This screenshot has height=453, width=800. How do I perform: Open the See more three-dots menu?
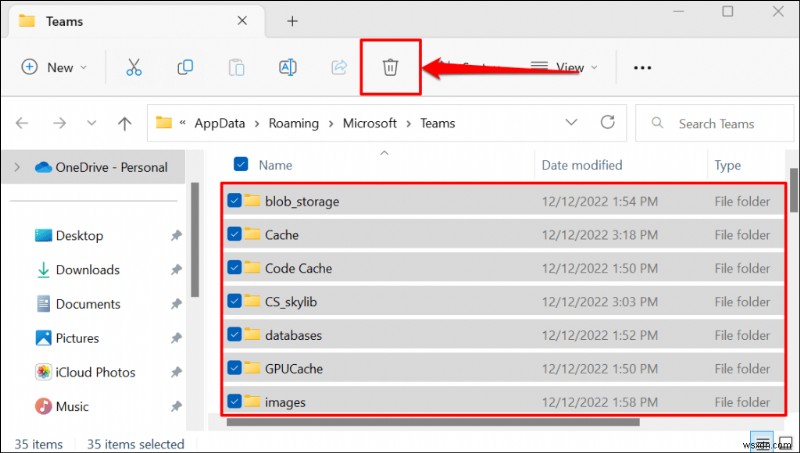coord(642,68)
